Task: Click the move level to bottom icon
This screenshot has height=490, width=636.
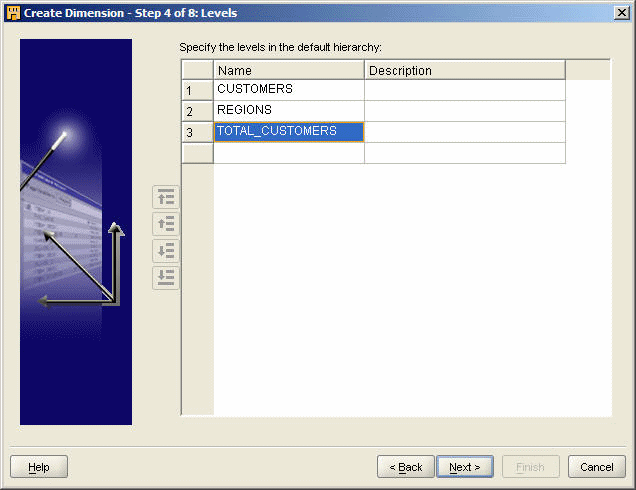Action: coord(166,278)
